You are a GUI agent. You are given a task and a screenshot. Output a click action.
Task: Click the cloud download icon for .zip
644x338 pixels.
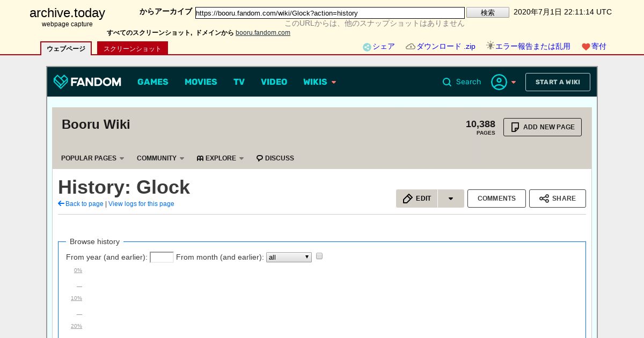[x=411, y=47]
